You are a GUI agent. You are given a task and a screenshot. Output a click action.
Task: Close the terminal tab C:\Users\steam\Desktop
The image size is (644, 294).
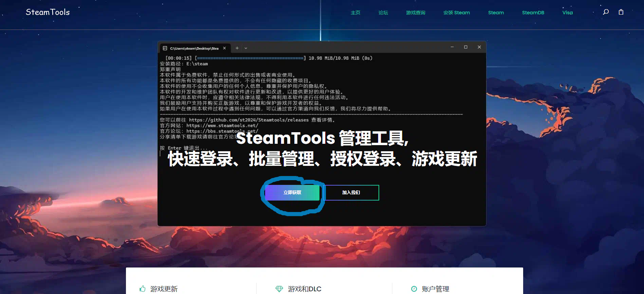pos(224,48)
